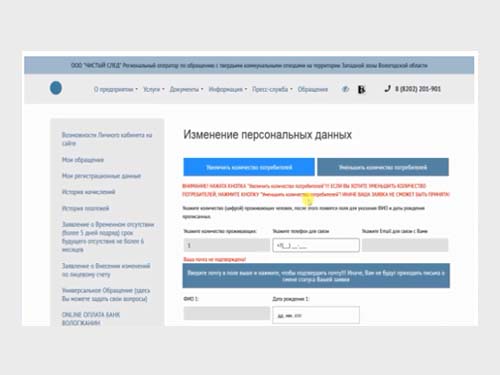Expand the 'Информация' dropdown menu
The width and height of the screenshot is (500, 375).
pos(228,89)
